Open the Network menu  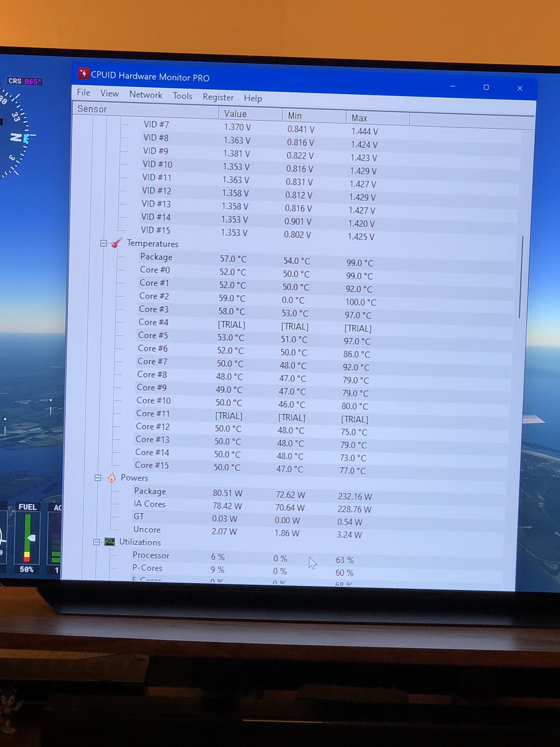146,95
